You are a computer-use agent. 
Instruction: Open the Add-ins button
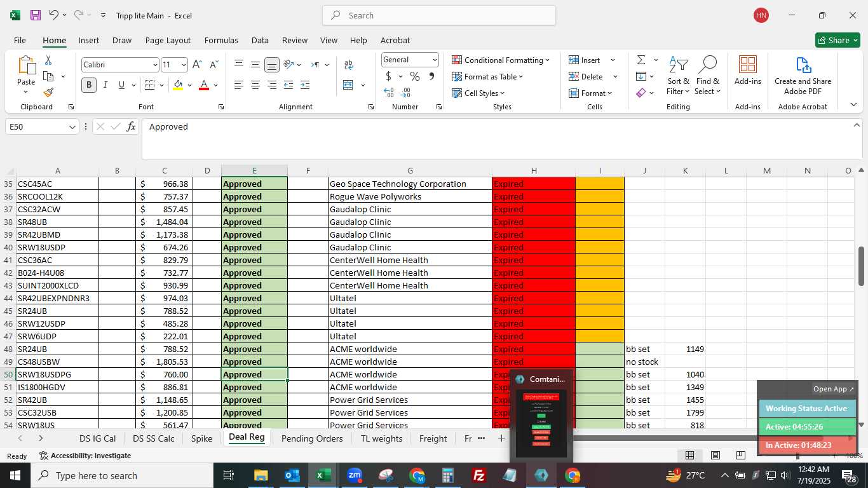748,71
